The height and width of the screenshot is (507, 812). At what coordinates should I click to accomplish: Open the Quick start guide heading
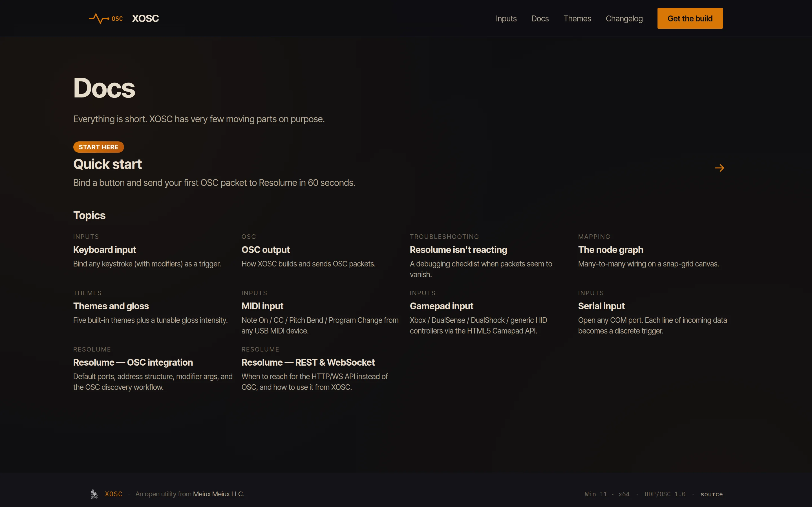(107, 164)
